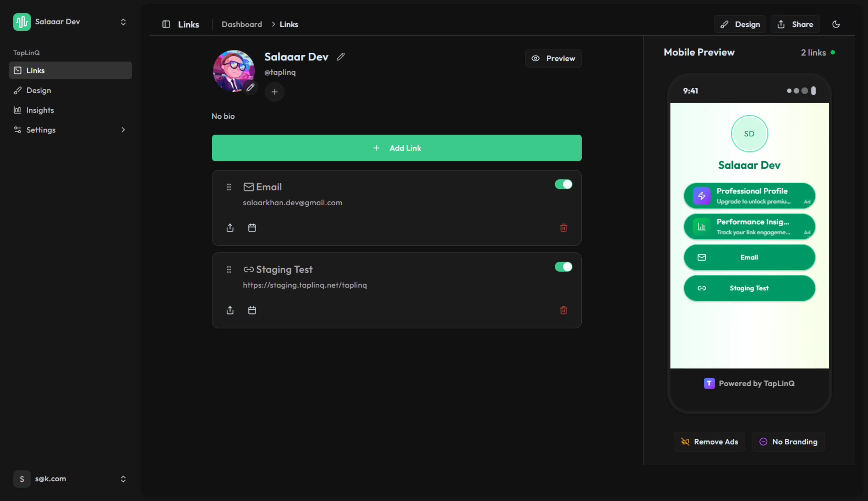Click the plus icon under @taplinq
The image size is (868, 501).
(x=274, y=92)
